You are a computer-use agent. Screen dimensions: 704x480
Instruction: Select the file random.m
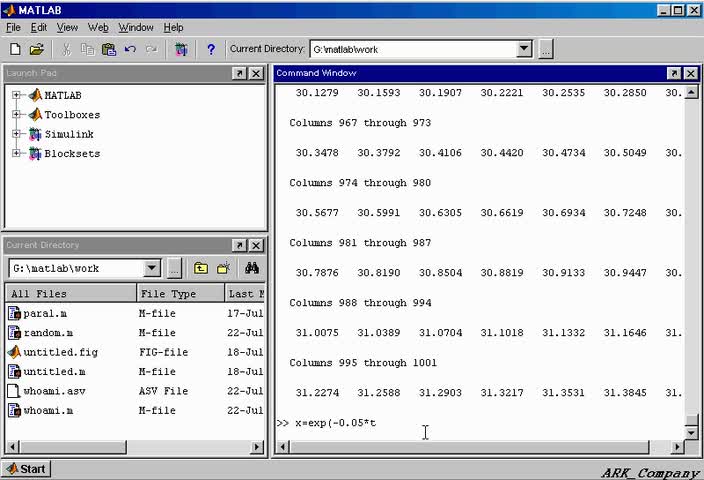(x=48, y=333)
